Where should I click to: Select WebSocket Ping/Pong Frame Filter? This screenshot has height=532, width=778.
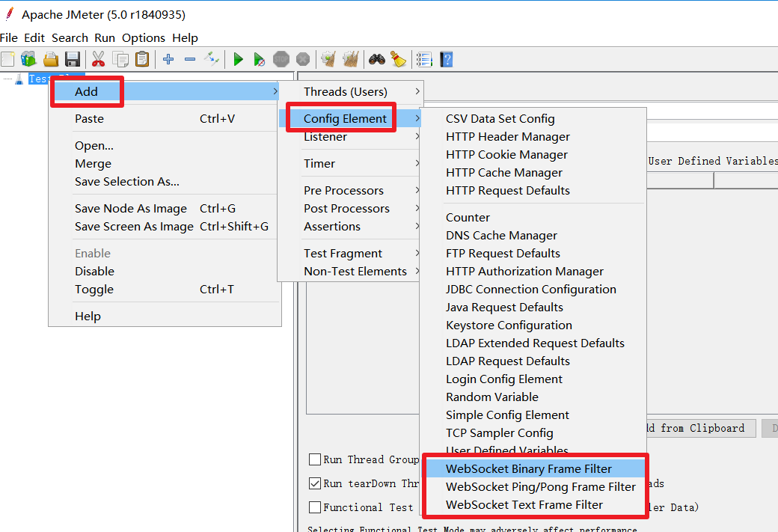coord(534,487)
